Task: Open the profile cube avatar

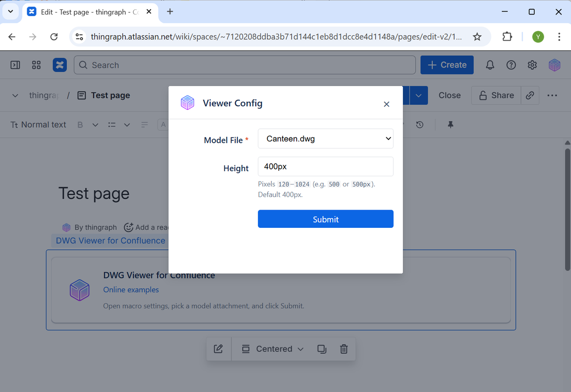Action: [554, 65]
